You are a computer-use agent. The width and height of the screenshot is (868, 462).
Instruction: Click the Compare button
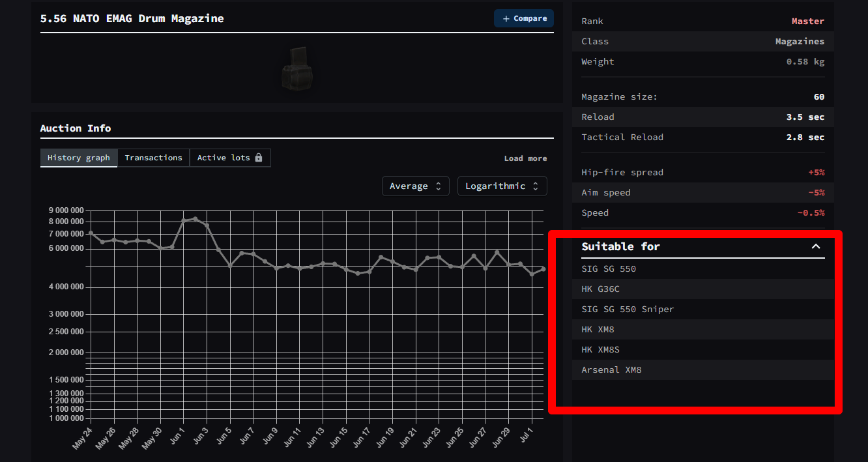524,18
